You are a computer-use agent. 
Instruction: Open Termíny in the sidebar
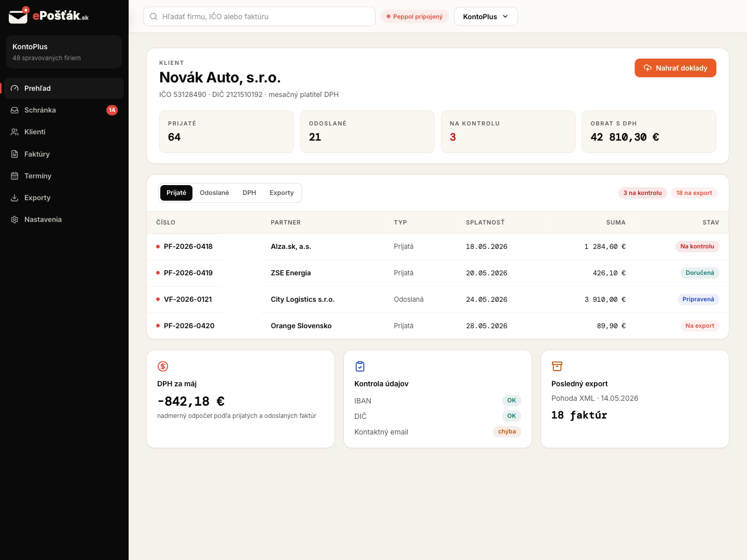coord(64,176)
